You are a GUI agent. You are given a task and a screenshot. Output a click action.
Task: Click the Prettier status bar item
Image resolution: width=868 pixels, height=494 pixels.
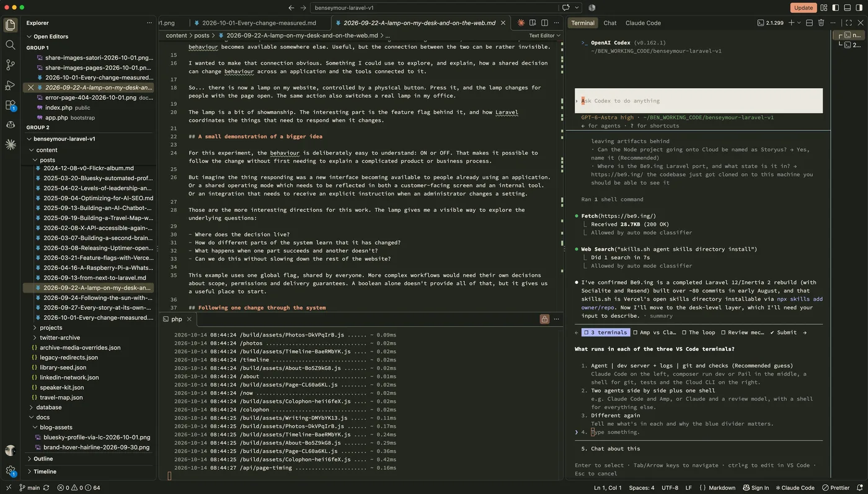point(836,488)
